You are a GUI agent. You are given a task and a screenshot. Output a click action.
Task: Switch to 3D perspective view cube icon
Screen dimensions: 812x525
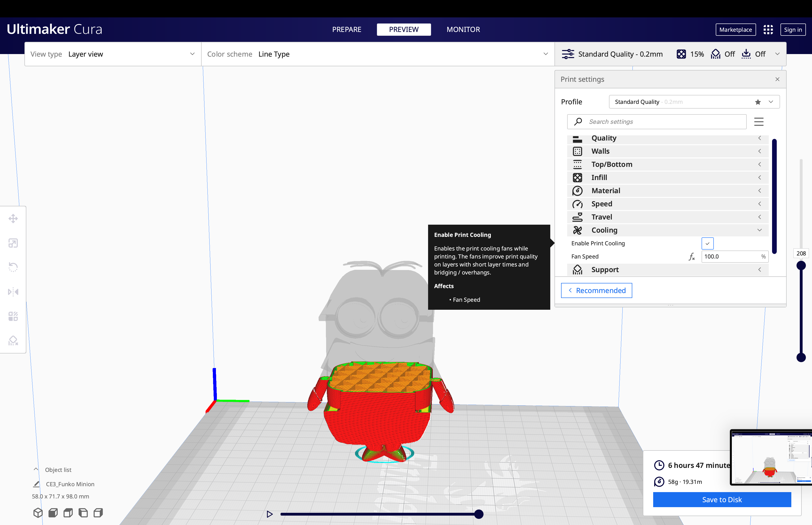point(38,512)
